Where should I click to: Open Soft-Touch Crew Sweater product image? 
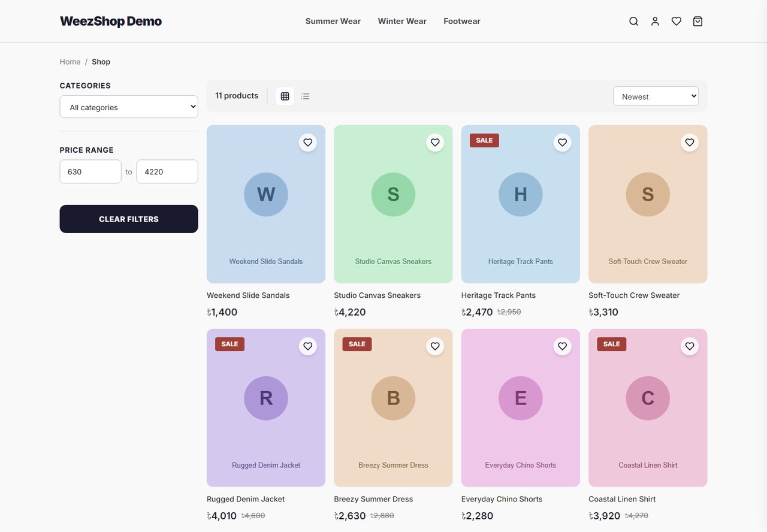648,204
